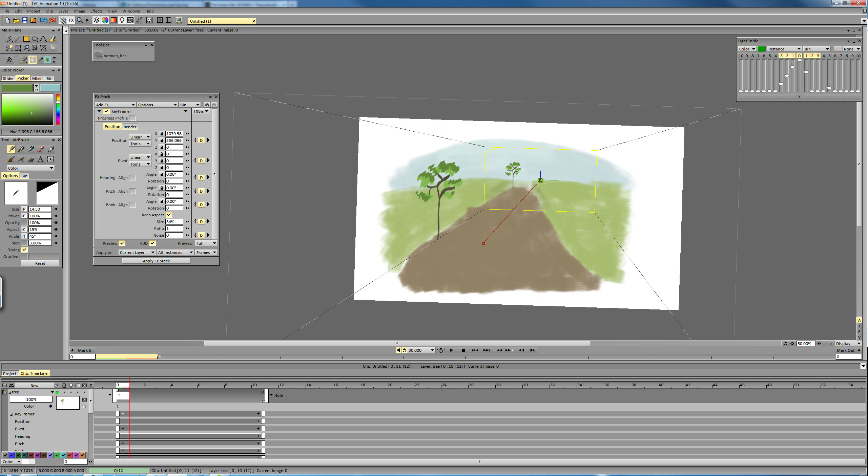The height and width of the screenshot is (476, 868).
Task: Click the Reset button in tool options
Action: coord(40,263)
